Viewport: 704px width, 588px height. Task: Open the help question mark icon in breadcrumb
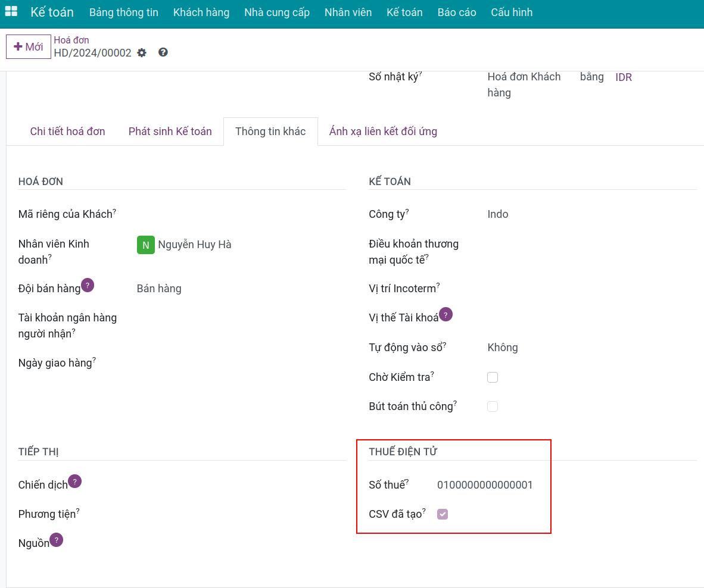163,52
